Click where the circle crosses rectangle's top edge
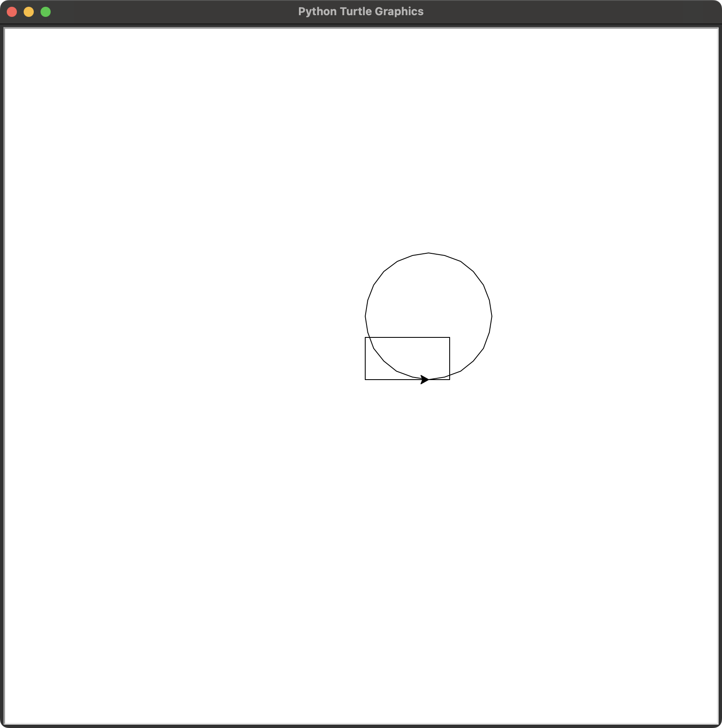Image resolution: width=722 pixels, height=728 pixels. (370, 337)
